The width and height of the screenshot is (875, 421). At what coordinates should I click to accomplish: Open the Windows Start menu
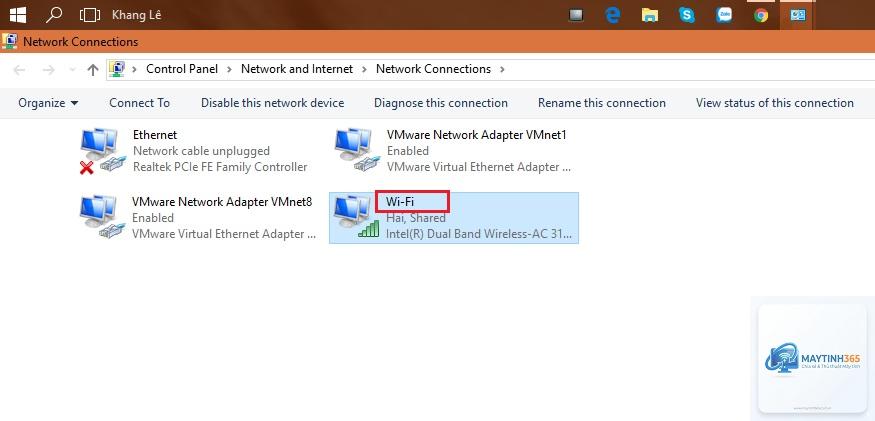[x=18, y=15]
